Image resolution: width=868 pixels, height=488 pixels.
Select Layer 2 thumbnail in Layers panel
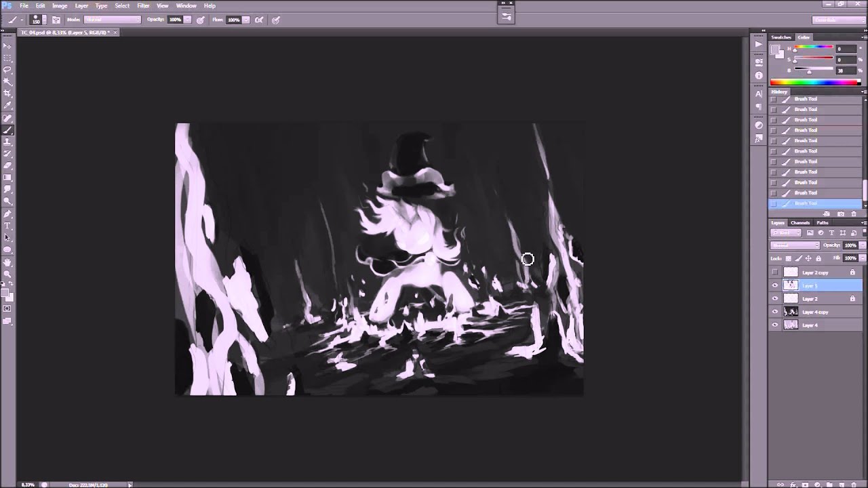click(791, 299)
